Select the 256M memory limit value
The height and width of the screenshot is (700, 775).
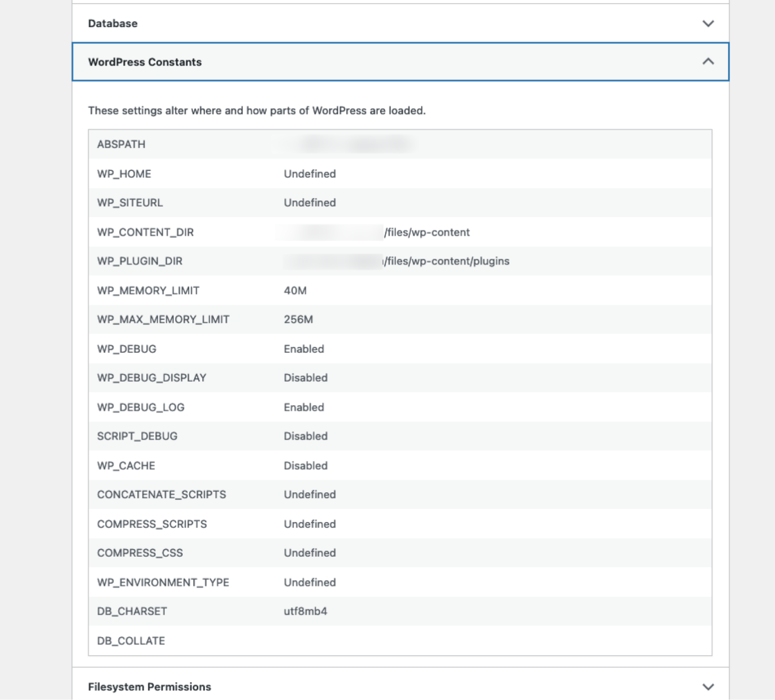(298, 319)
